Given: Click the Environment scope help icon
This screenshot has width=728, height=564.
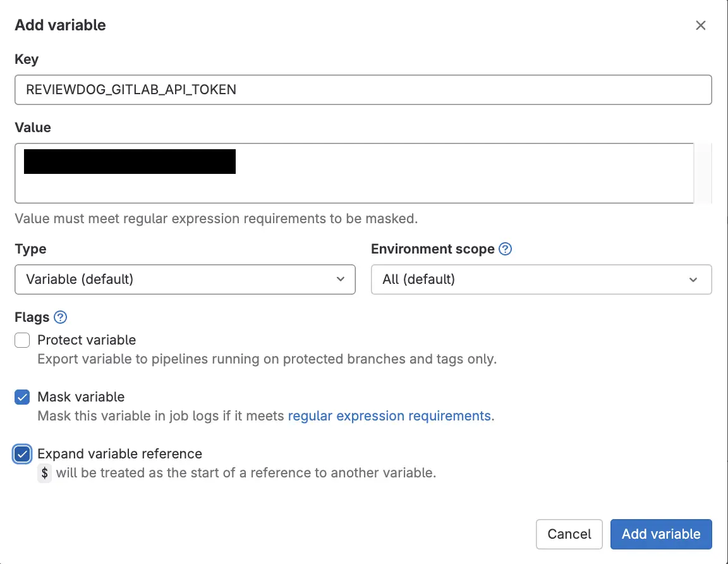Looking at the screenshot, I should point(505,248).
